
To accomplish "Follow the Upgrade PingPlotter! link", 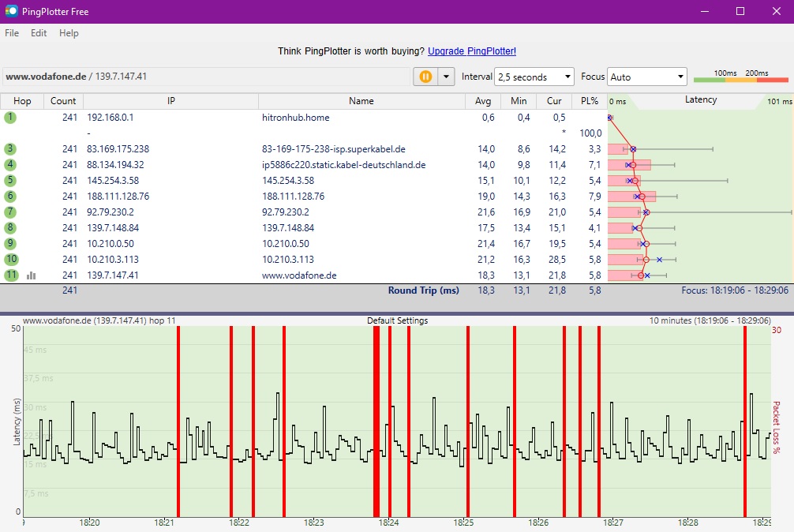I will [472, 51].
